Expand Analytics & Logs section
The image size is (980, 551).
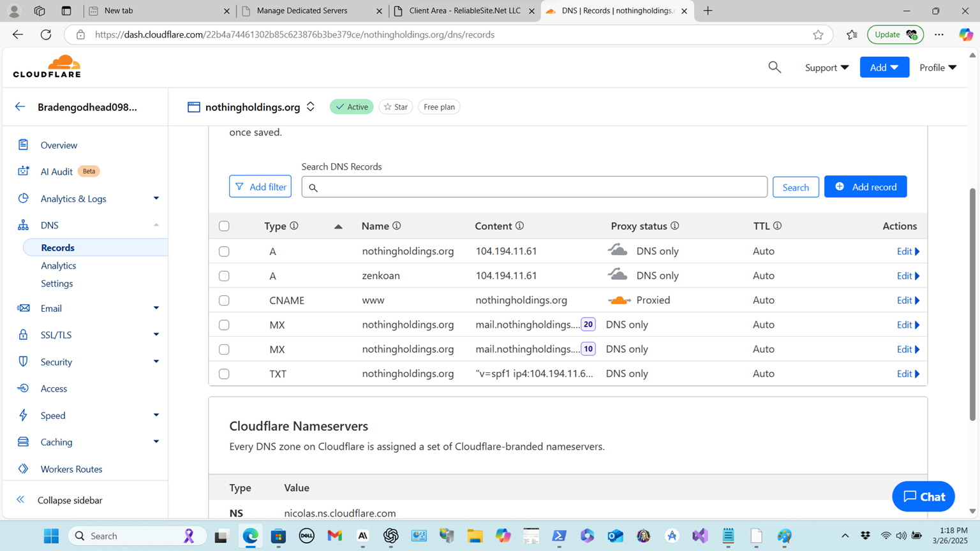click(156, 198)
